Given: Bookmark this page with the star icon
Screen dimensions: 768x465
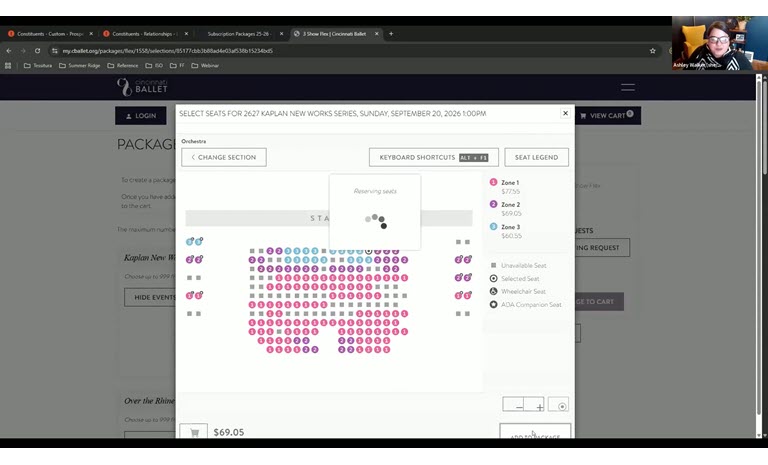Looking at the screenshot, I should click(x=652, y=50).
